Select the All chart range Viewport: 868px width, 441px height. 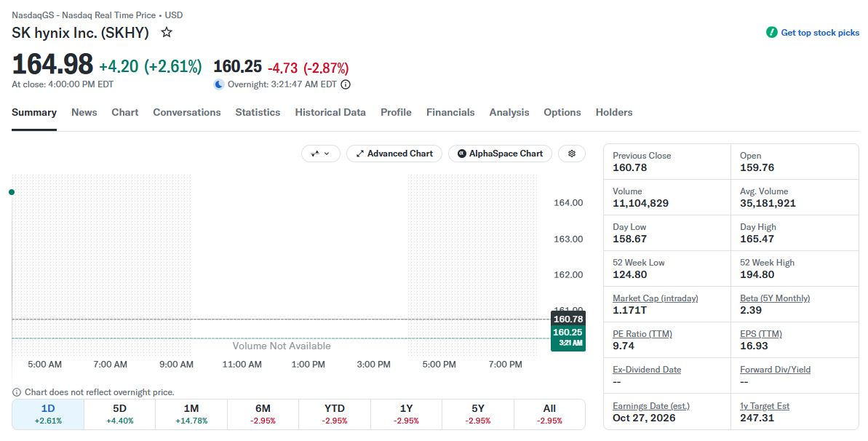pyautogui.click(x=550, y=414)
